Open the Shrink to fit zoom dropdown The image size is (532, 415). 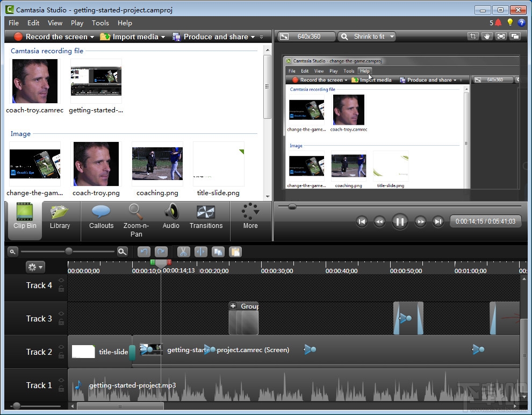pyautogui.click(x=367, y=37)
